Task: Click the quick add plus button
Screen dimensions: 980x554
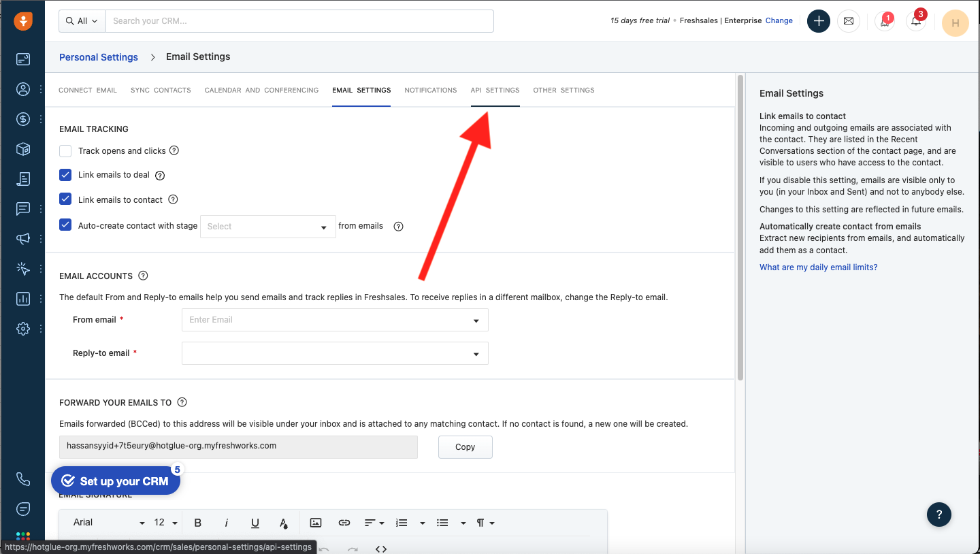Action: [819, 21]
